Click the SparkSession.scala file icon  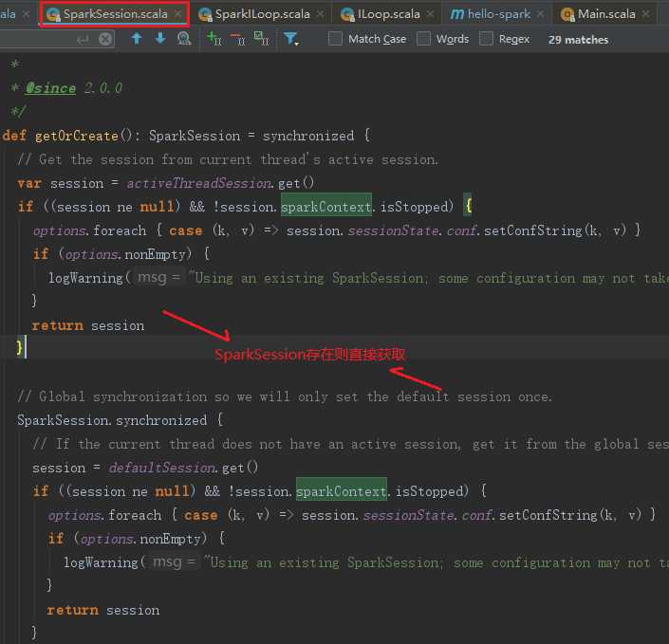(53, 14)
